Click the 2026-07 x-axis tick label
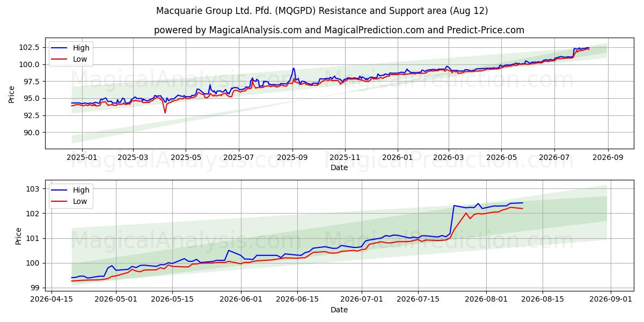This screenshot has width=644, height=322. 554,158
